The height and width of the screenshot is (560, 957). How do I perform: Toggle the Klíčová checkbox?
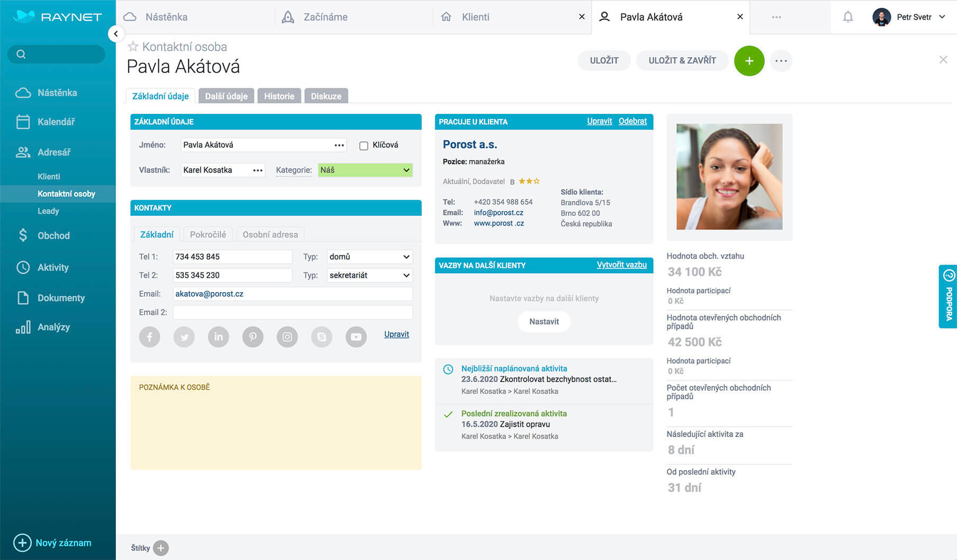tap(363, 144)
